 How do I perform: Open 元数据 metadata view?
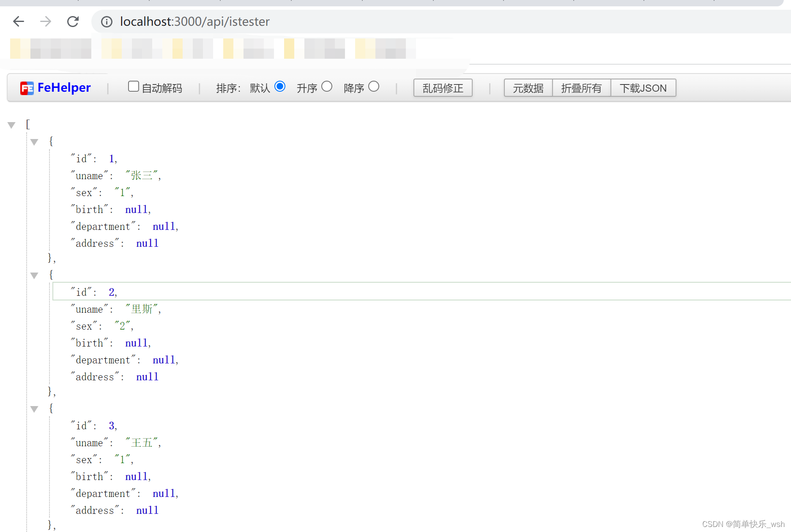(528, 88)
